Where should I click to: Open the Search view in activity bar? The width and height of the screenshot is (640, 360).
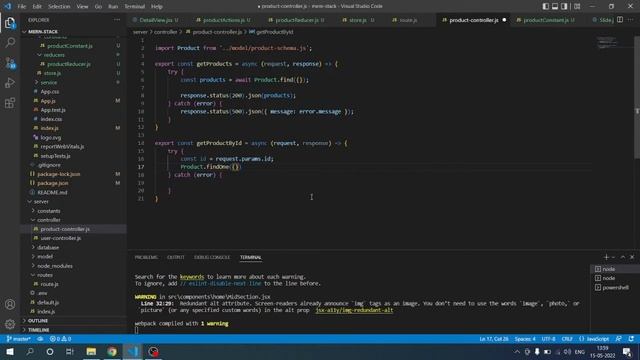click(10, 42)
